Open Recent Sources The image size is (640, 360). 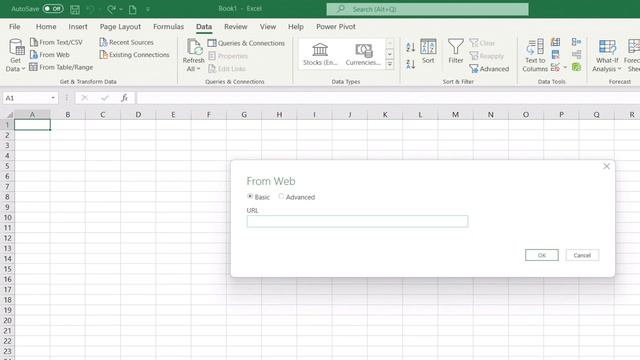coord(127,42)
